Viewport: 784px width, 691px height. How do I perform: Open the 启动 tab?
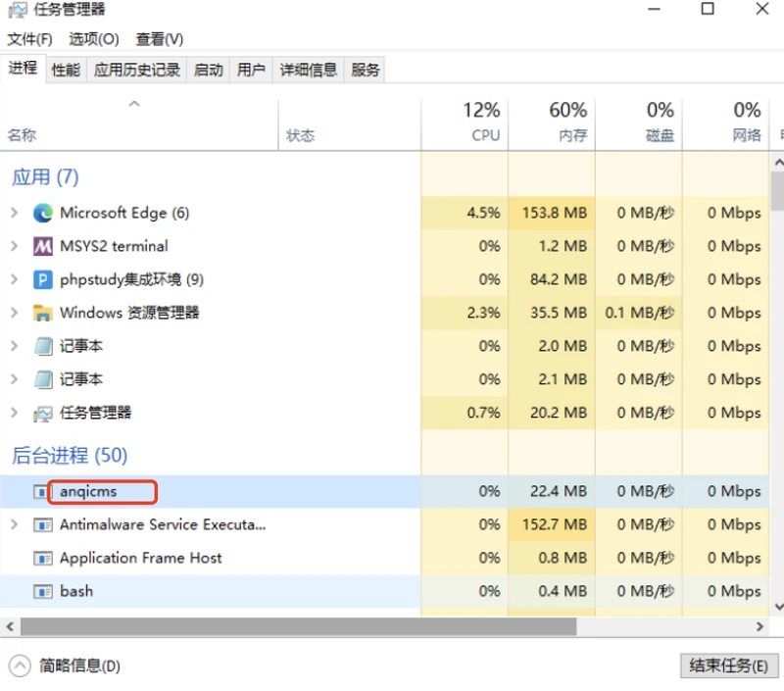click(x=208, y=70)
